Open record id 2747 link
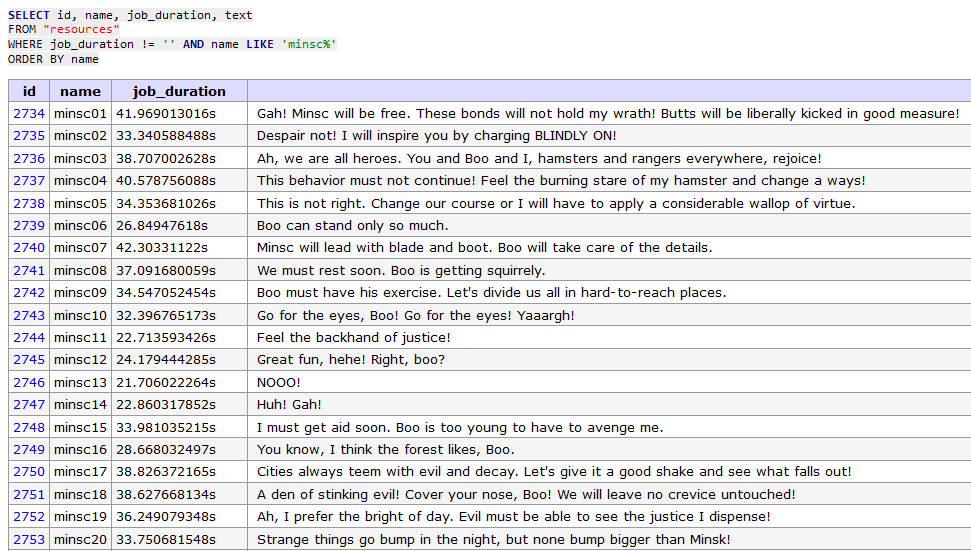971x551 pixels. click(x=29, y=405)
